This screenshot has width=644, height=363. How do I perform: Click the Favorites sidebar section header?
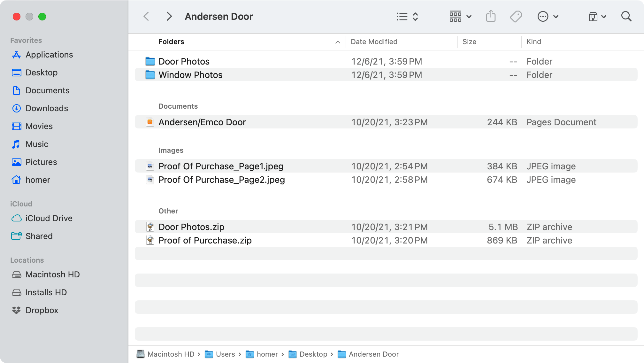26,40
